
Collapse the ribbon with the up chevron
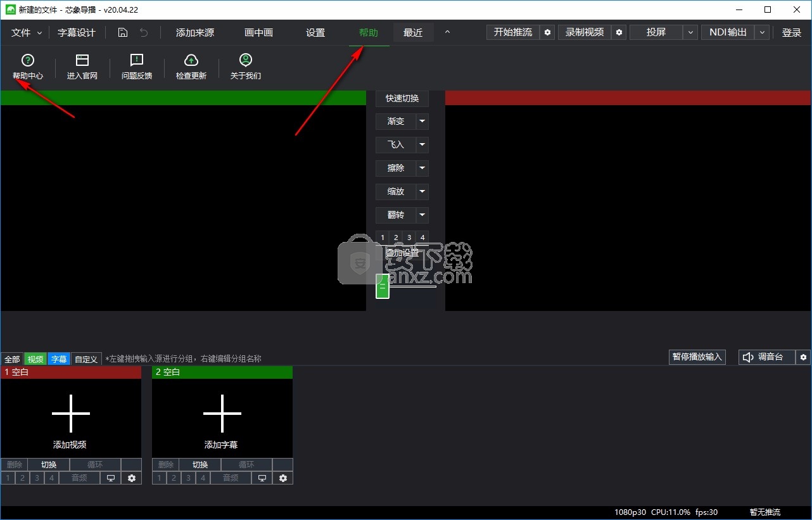[447, 32]
